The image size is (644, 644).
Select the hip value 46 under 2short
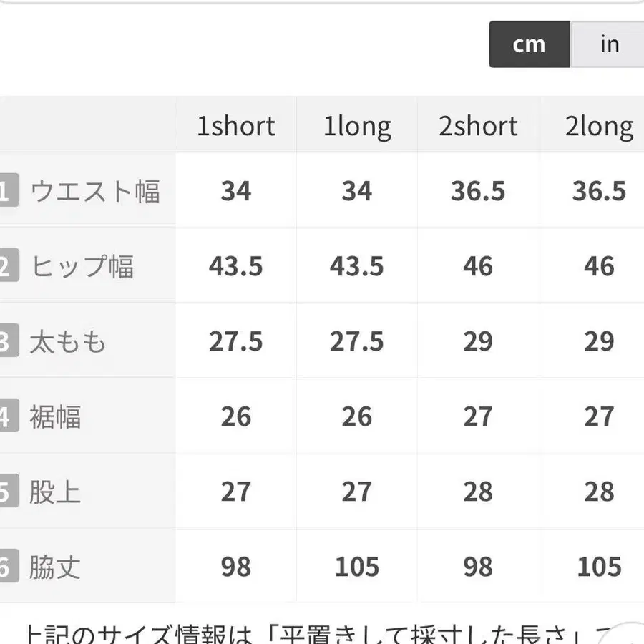[478, 266]
